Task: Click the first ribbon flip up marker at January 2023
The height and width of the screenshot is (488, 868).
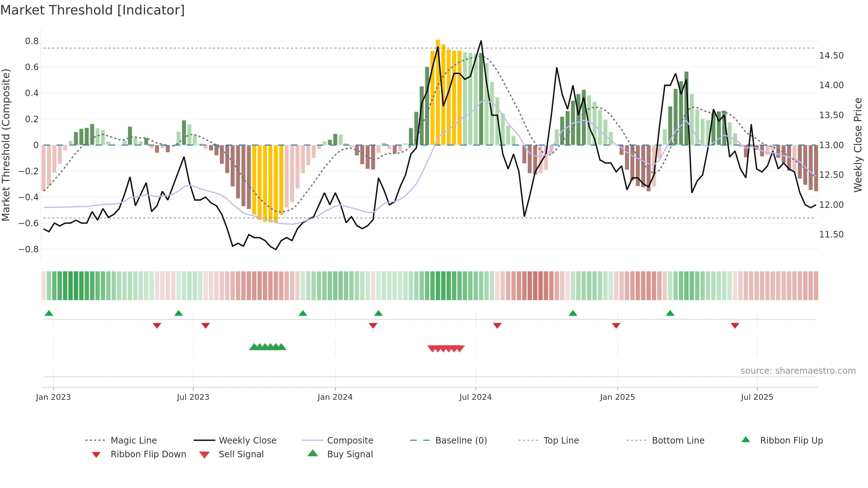Action: point(49,313)
